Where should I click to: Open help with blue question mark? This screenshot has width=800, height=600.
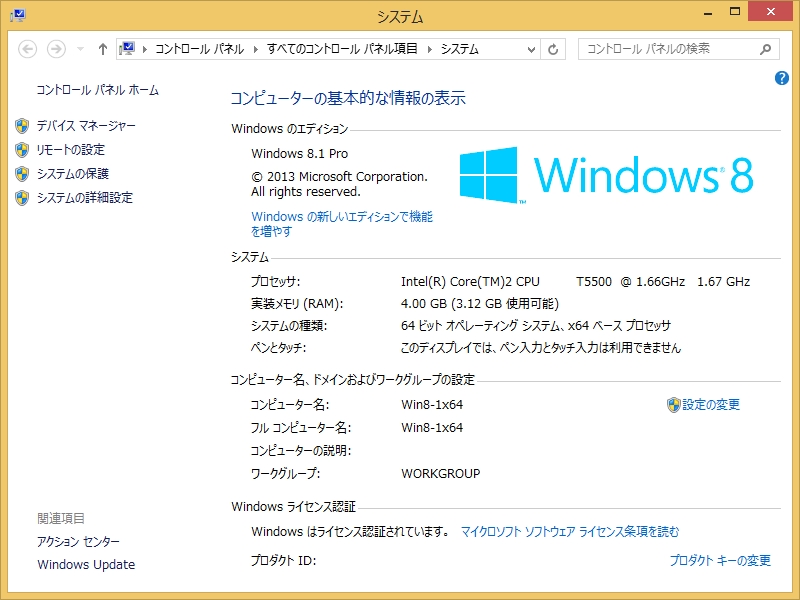pos(781,78)
